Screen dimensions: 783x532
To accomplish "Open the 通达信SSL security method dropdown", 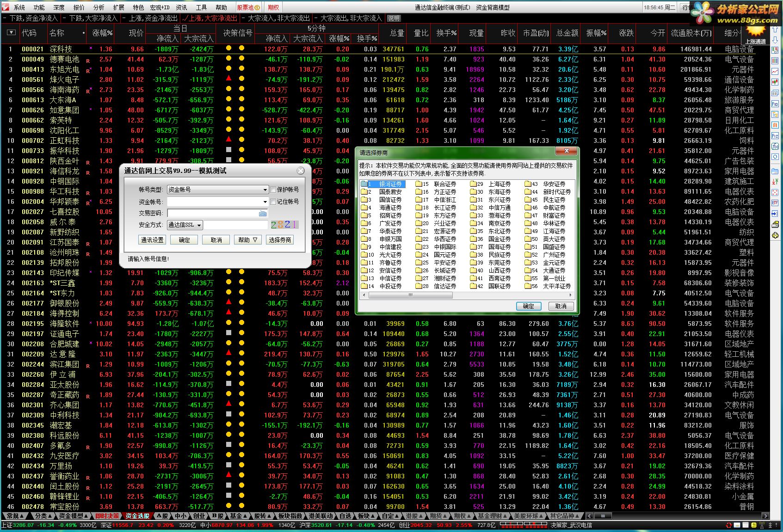I will 185,225.
